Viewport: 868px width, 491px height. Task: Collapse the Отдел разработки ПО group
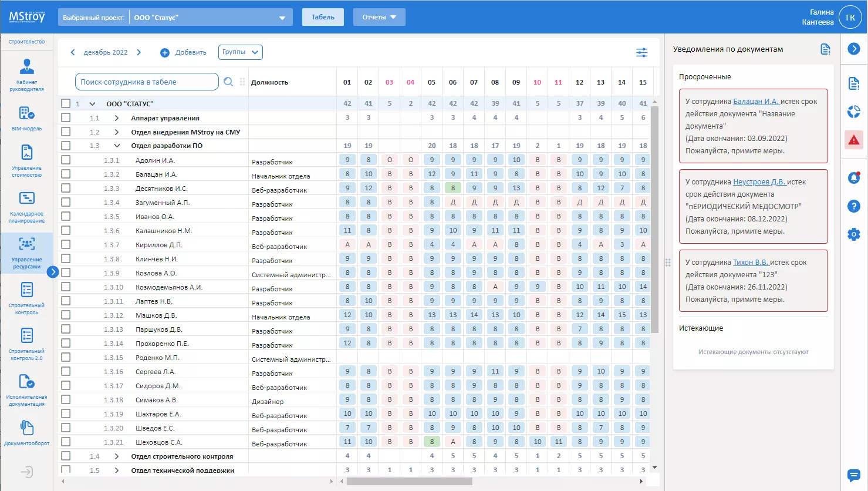(x=116, y=146)
